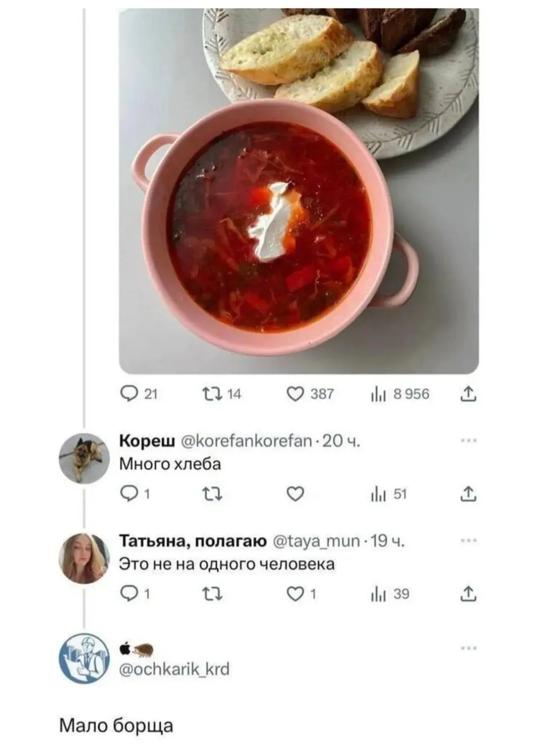Open more options on ochkarik_krd's reply

click(468, 648)
